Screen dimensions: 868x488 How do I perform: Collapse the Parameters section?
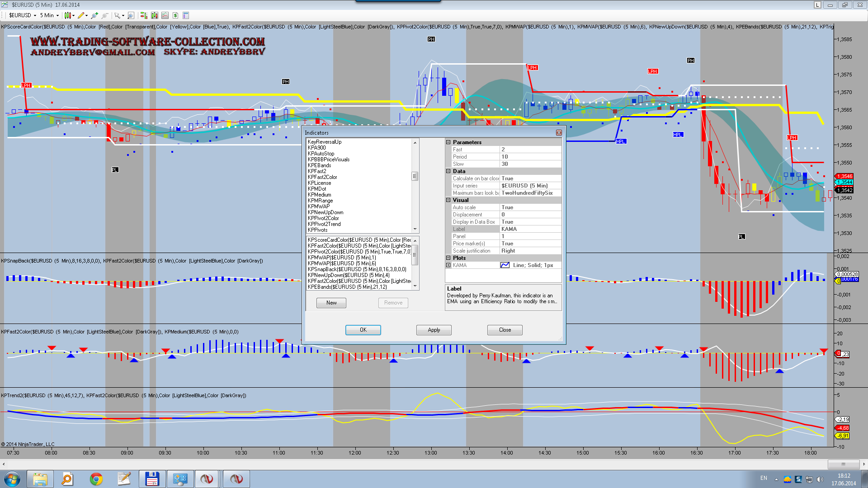tap(448, 142)
